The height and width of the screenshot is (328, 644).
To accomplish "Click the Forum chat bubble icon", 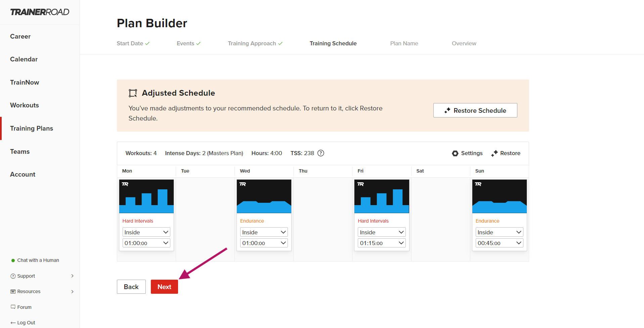I will point(13,307).
